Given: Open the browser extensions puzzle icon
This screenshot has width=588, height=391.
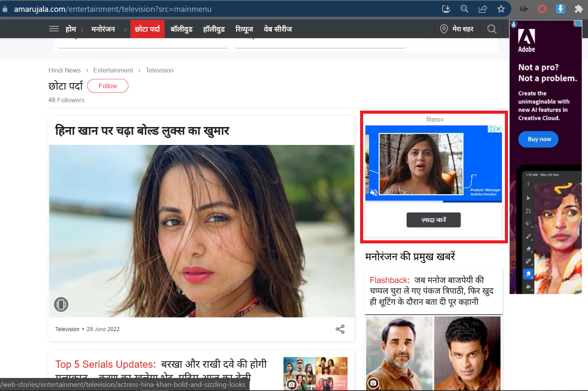Looking at the screenshot, I should [x=578, y=8].
